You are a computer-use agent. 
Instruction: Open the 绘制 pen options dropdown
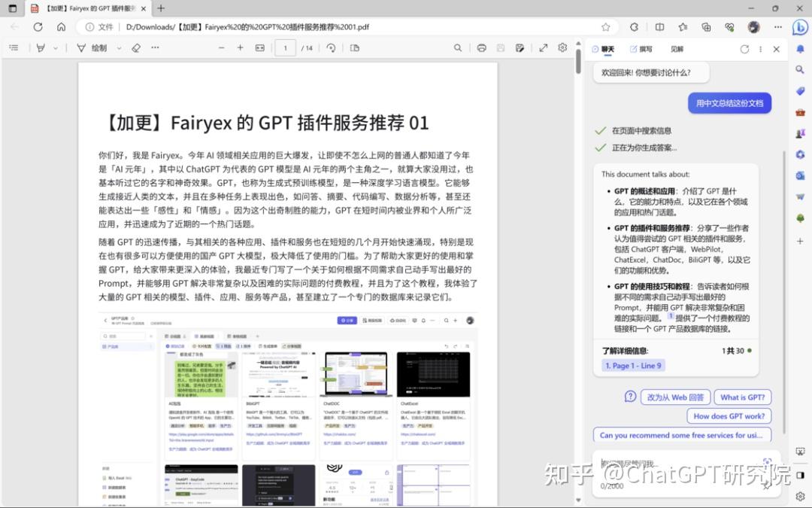tap(119, 48)
